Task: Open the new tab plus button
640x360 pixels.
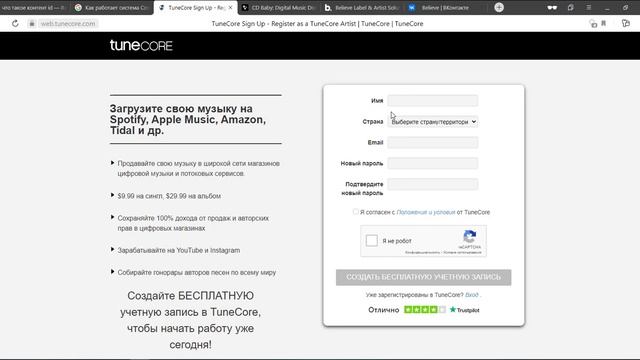Action: click(499, 7)
